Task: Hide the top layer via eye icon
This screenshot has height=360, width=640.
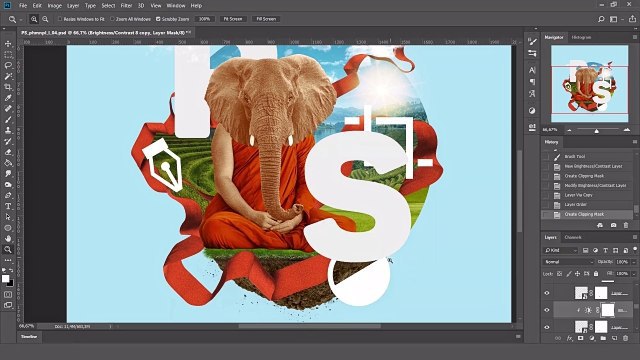Action: coord(547,293)
